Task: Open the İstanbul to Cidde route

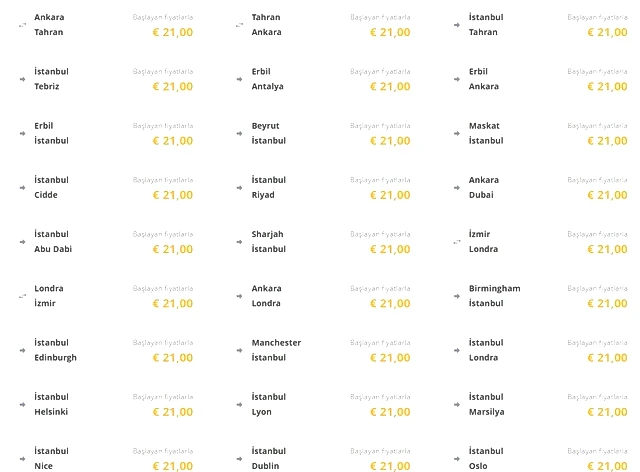Action: pyautogui.click(x=106, y=187)
